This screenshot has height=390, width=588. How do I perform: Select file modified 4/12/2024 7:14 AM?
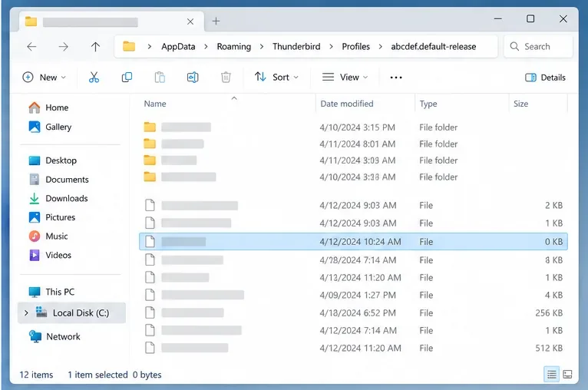click(x=353, y=330)
